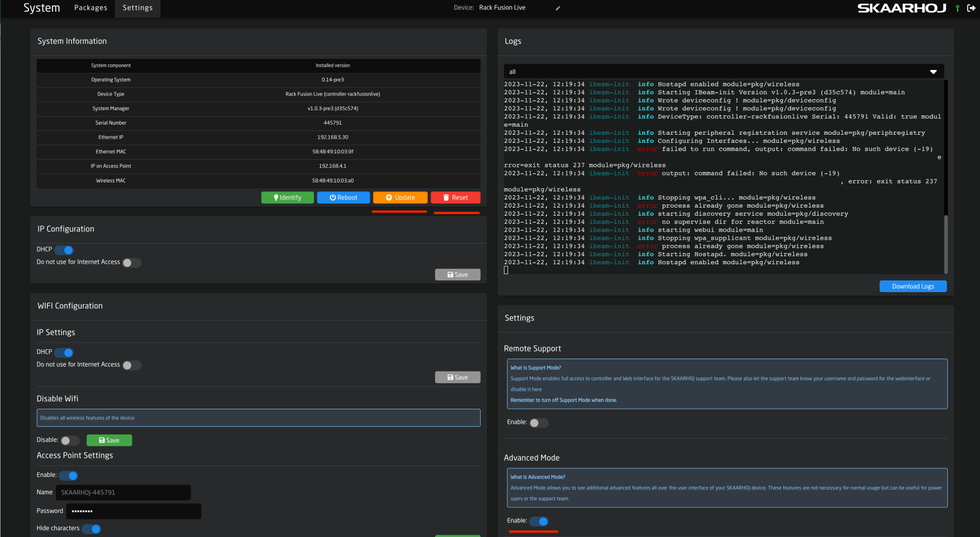Click System Manager version v1.0.3-pre3

332,108
